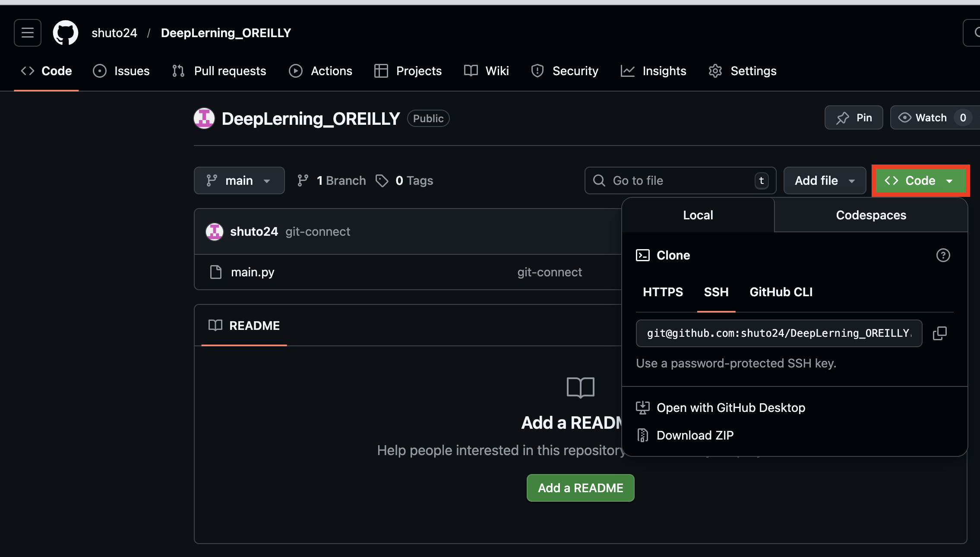
Task: Click the Pin repository button
Action: point(854,118)
